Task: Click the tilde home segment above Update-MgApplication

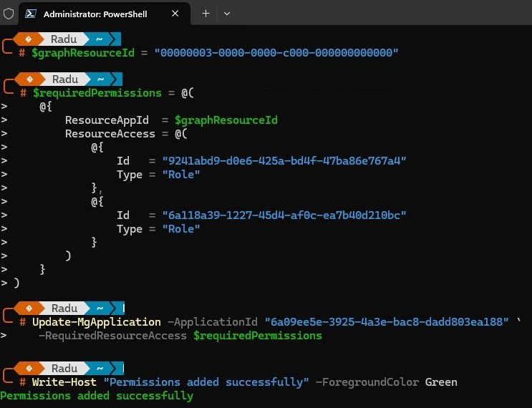Action: 101,309
